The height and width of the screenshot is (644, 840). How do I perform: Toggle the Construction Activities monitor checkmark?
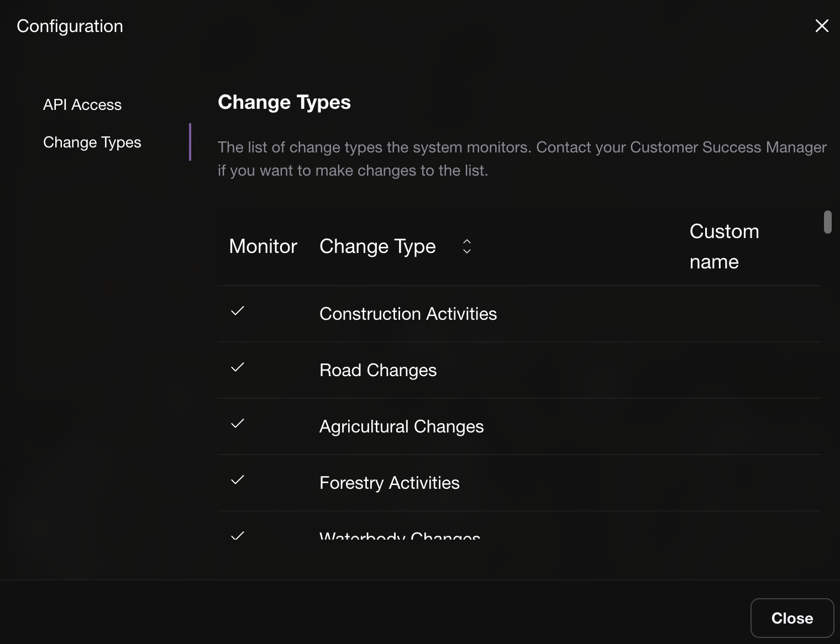tap(238, 312)
